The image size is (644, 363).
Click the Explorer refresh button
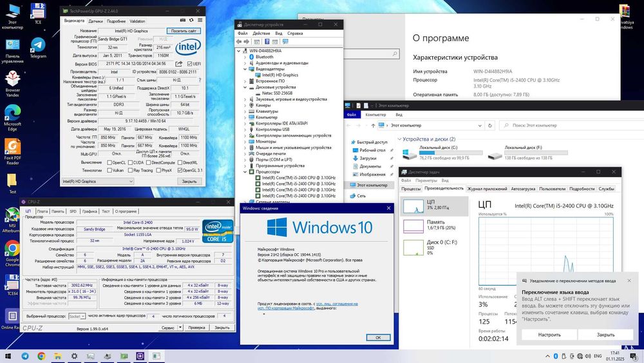[489, 125]
